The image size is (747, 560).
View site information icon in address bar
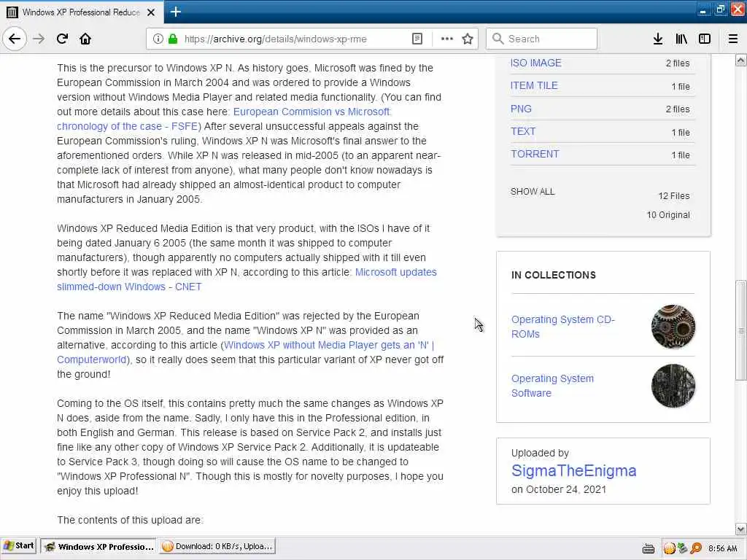coord(158,39)
